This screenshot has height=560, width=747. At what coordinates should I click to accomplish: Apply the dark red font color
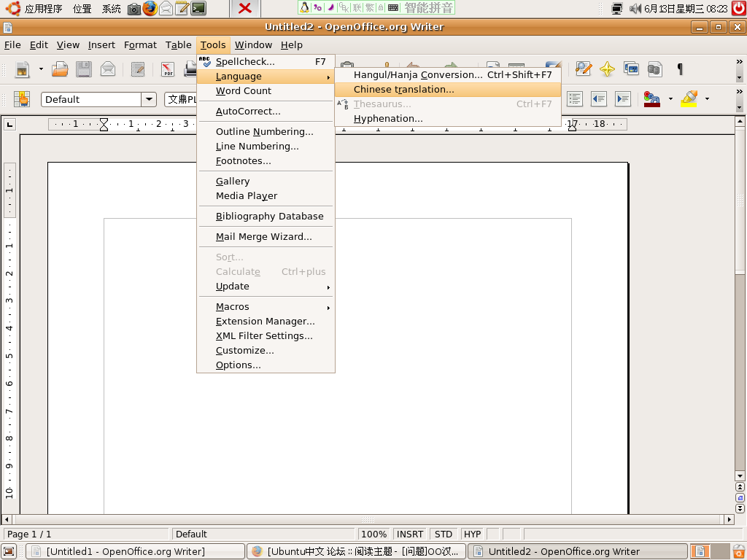point(651,99)
